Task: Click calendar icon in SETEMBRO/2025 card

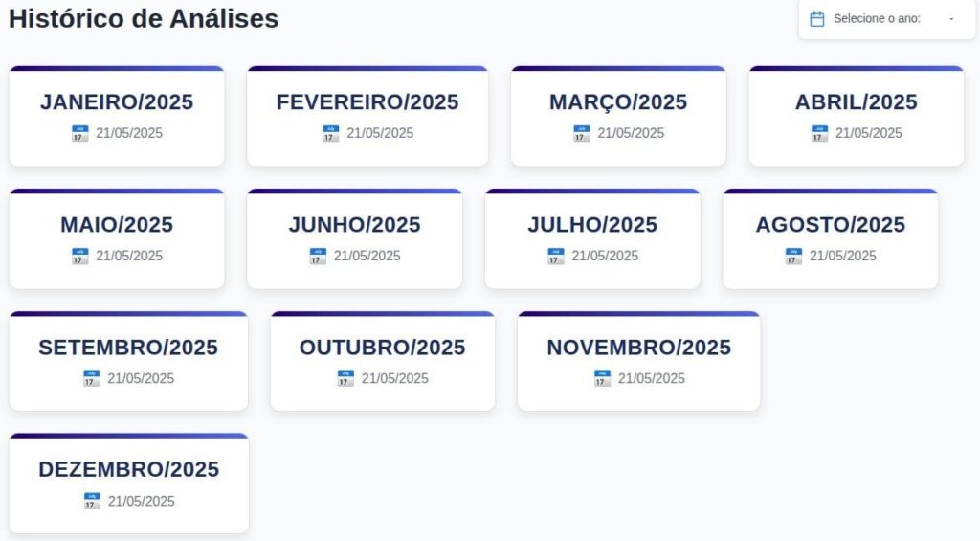Action: coord(92,379)
